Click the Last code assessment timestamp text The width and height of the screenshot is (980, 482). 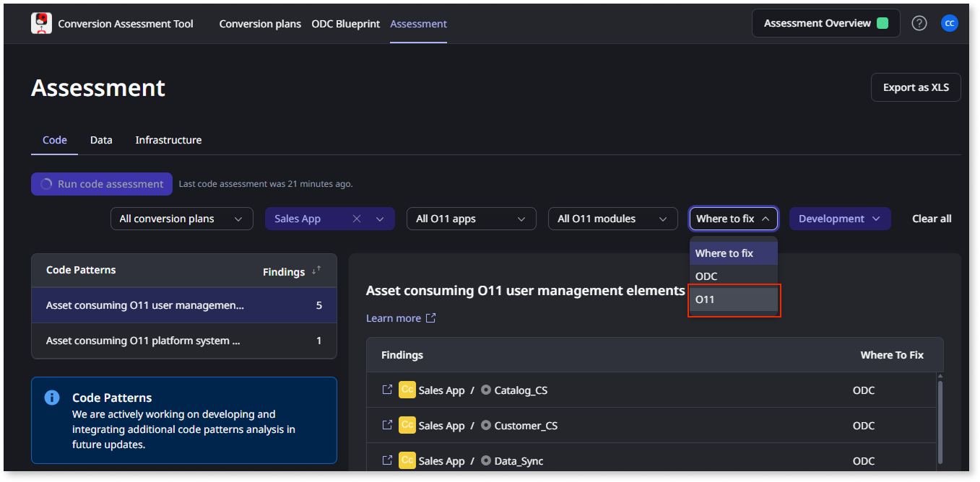pos(266,184)
